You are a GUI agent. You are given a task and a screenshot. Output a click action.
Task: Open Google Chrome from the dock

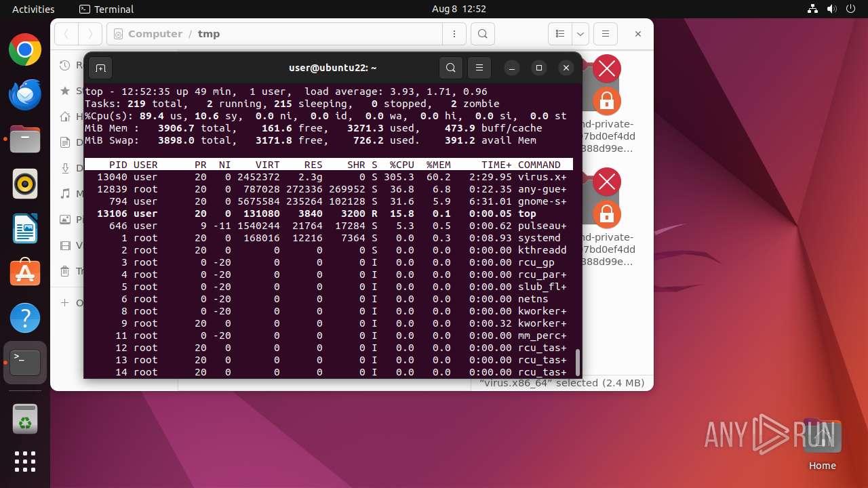pos(25,50)
